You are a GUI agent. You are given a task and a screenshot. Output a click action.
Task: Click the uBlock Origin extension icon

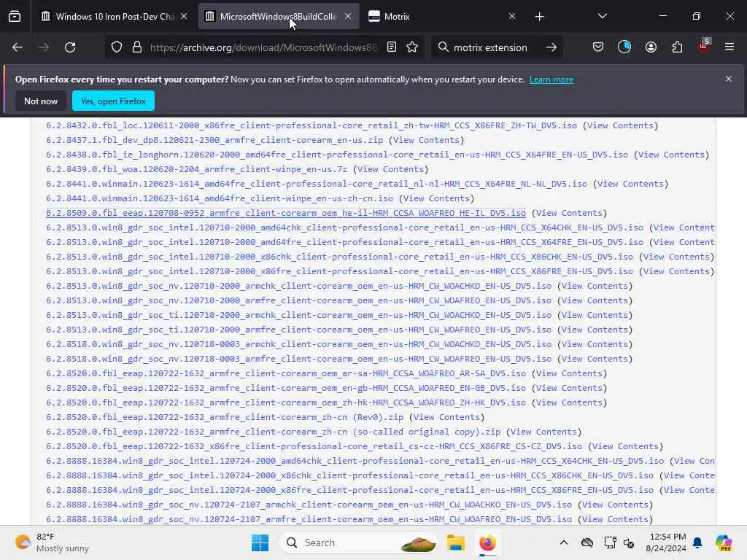(704, 46)
